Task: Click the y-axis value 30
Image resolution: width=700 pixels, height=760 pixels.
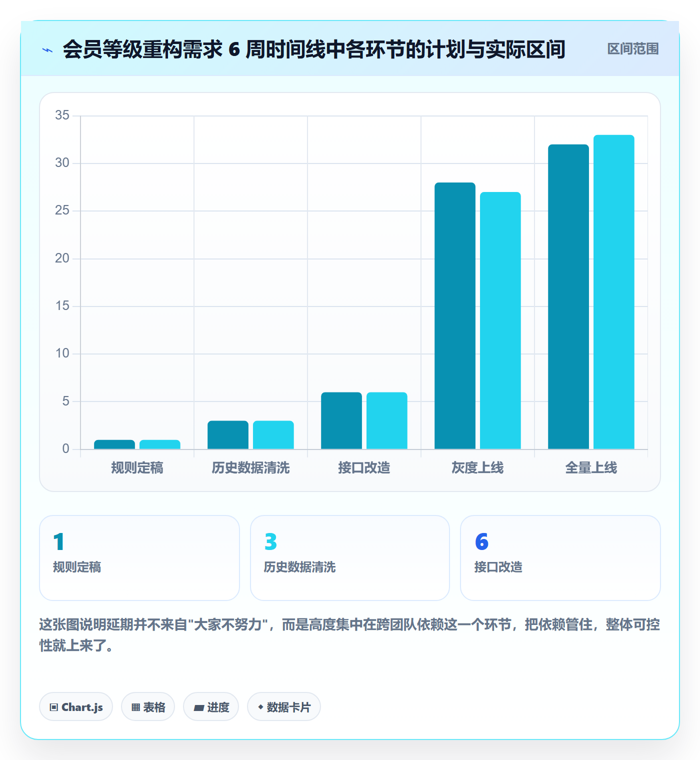Action: click(62, 163)
